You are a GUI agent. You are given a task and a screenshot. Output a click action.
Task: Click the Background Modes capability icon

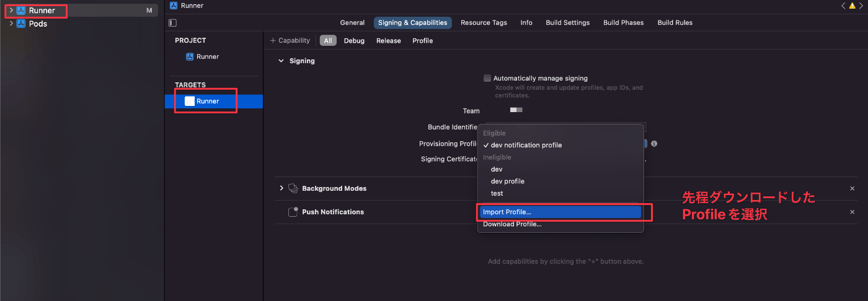coord(293,188)
